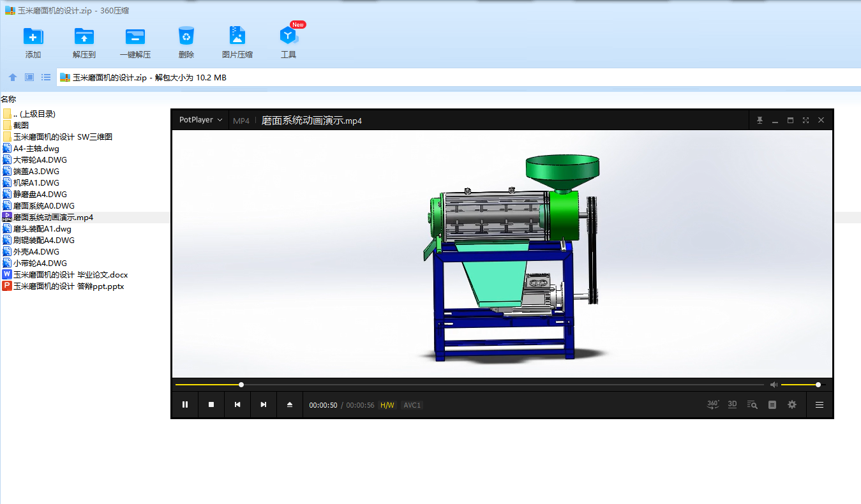Pause the video in PotPlayer
Viewport: 861px width, 504px height.
point(185,404)
